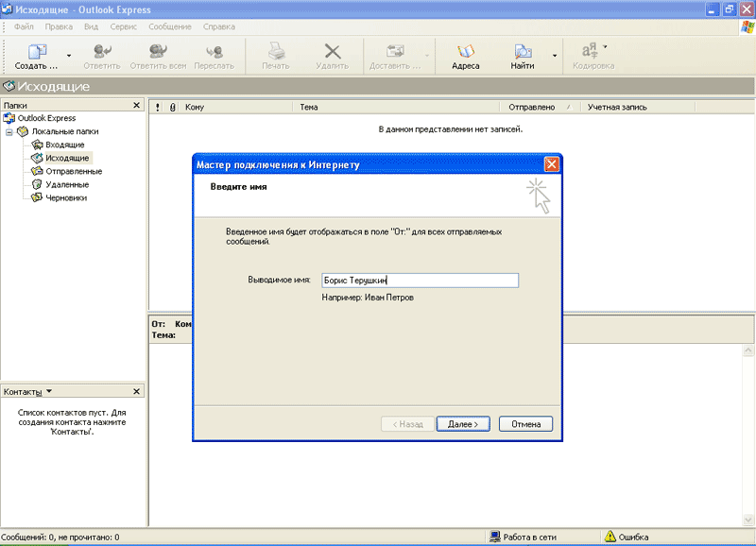Click the Удаленные trash folder icon
This screenshot has width=756, height=546.
(37, 184)
